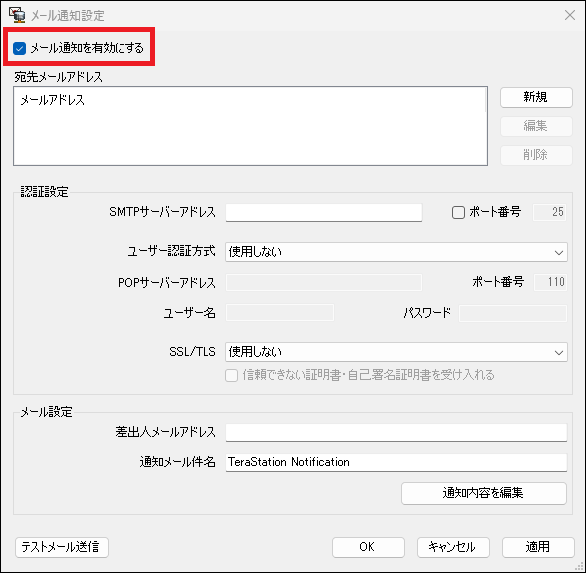Focus the SMTPサーバーアドレス field
The width and height of the screenshot is (586, 573).
(324, 212)
